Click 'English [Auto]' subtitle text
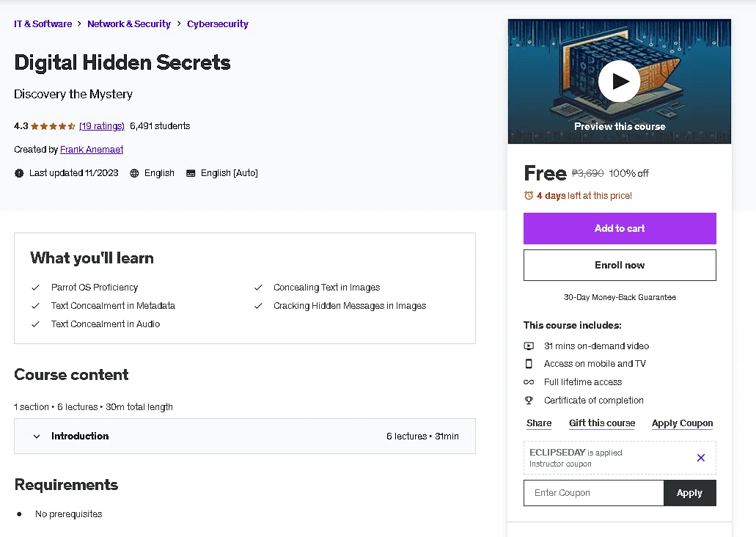The height and width of the screenshot is (537, 756). tap(230, 173)
